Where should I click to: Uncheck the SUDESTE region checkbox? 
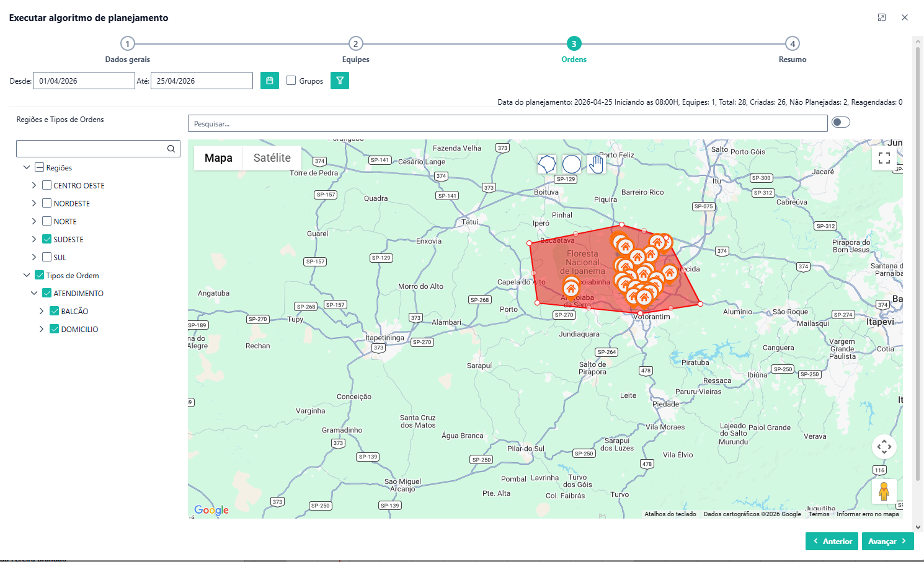point(47,239)
